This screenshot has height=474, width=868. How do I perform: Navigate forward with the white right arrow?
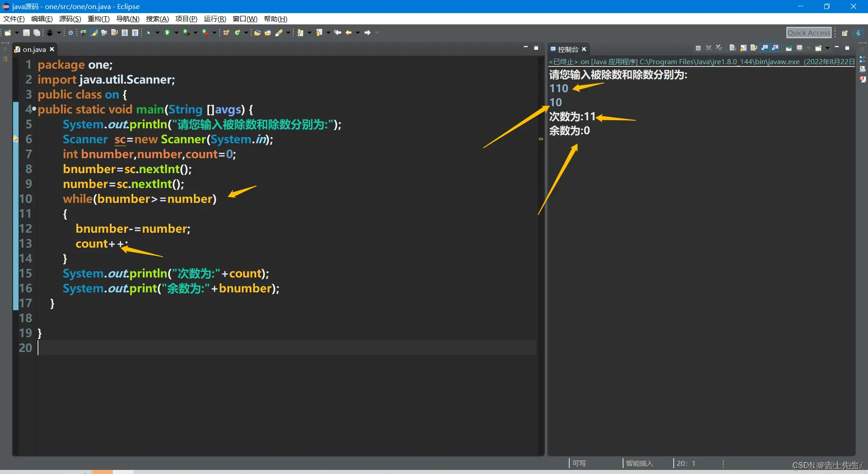pyautogui.click(x=368, y=33)
